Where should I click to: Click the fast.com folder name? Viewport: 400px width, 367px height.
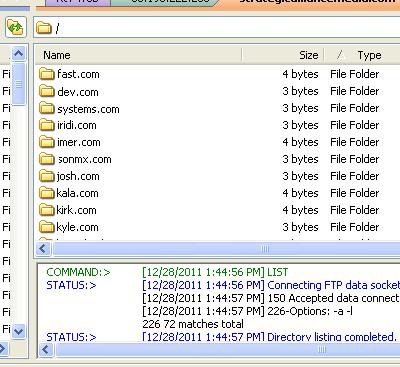coord(78,74)
